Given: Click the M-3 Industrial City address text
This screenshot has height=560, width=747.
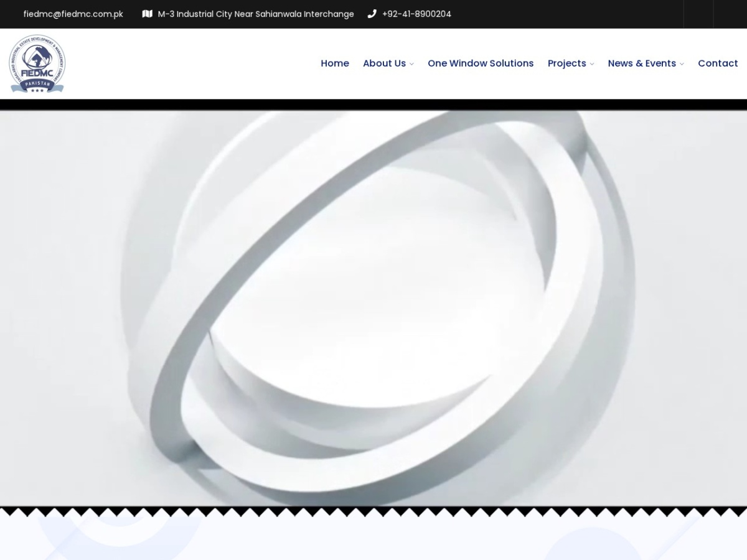Looking at the screenshot, I should 256,14.
